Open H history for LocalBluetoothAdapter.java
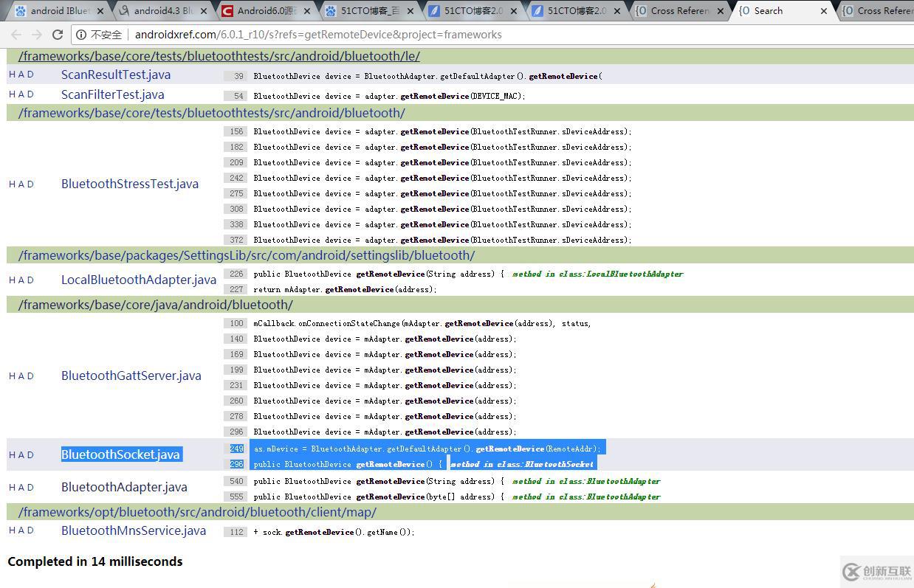Image resolution: width=914 pixels, height=588 pixels. (x=13, y=280)
